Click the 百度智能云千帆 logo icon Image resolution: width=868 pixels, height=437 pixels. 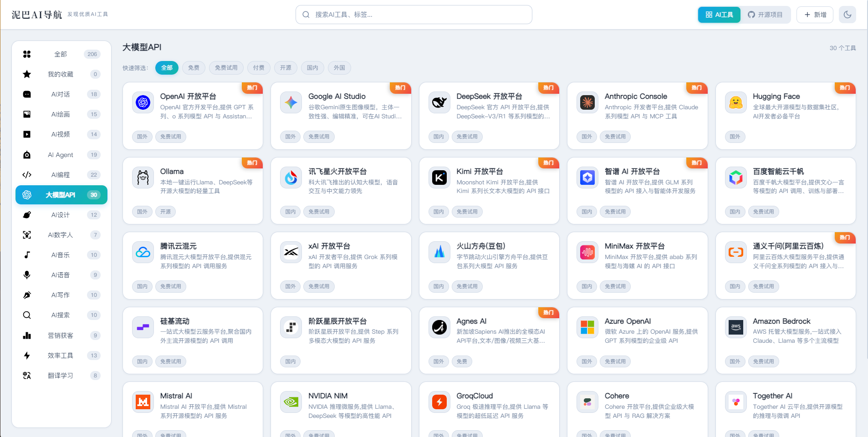coord(736,178)
